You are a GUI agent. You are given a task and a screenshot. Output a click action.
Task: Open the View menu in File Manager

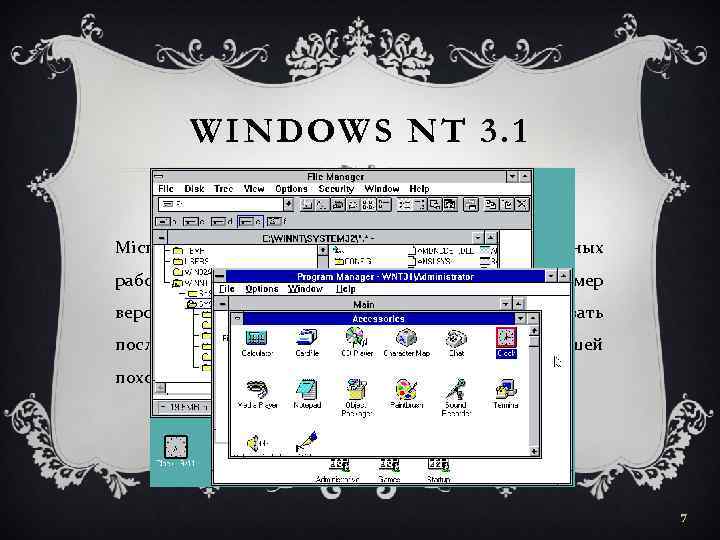click(x=254, y=189)
